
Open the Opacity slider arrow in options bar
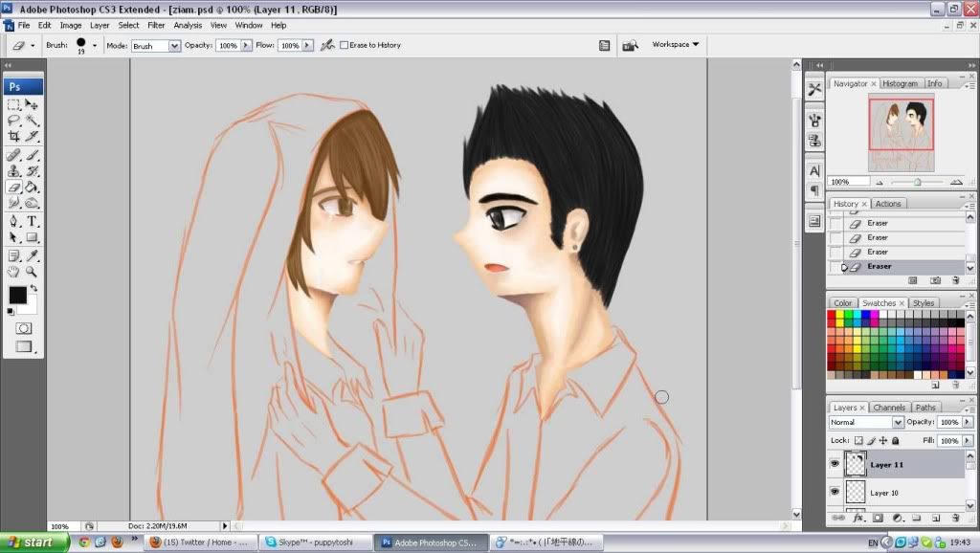tap(246, 45)
